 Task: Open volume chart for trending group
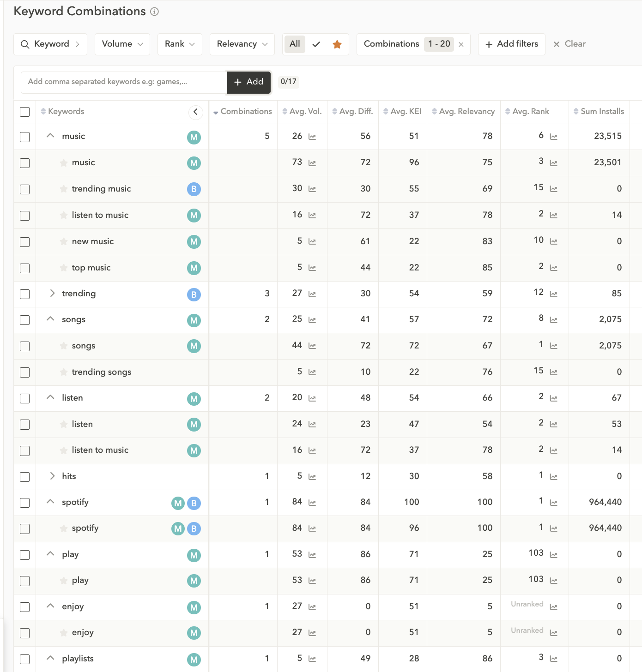[x=312, y=294]
